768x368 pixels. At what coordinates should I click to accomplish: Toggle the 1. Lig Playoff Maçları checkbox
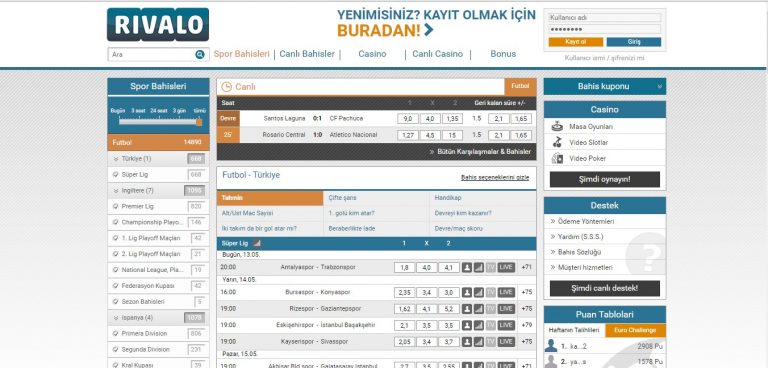tap(116, 238)
